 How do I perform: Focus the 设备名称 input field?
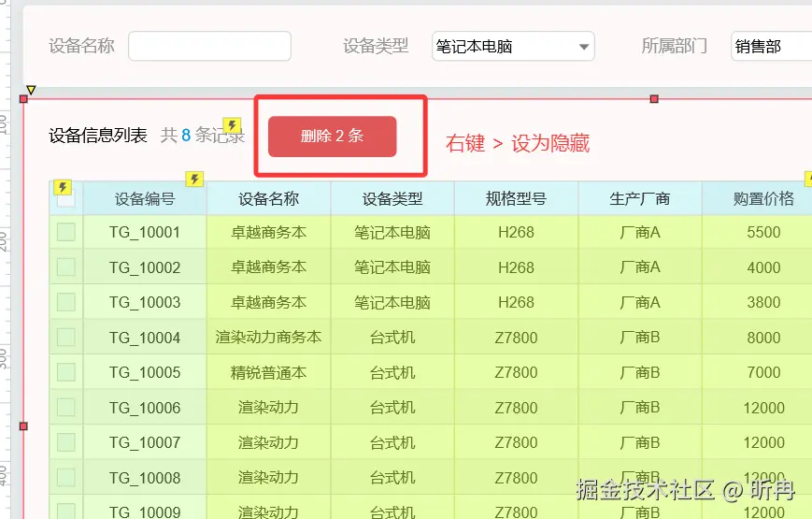(209, 46)
